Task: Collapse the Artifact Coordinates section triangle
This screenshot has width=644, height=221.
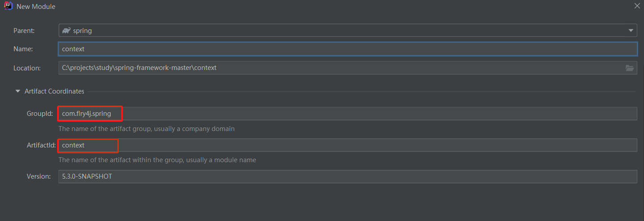Action: [x=18, y=91]
